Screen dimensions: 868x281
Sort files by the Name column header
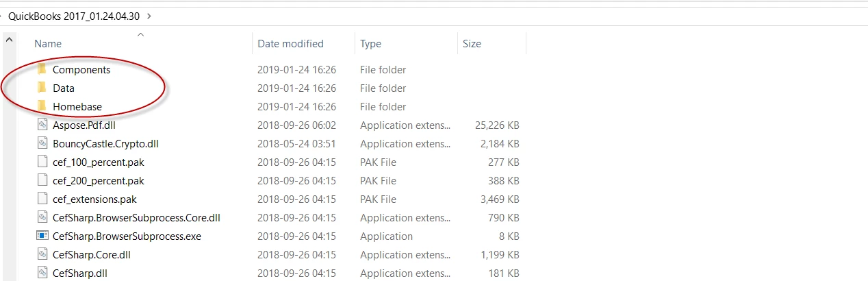click(48, 43)
